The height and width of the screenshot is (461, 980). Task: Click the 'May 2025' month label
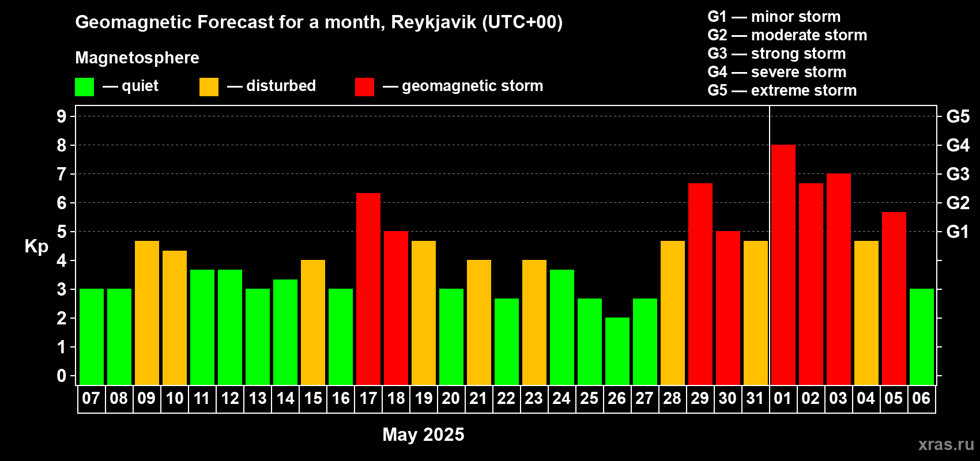424,434
